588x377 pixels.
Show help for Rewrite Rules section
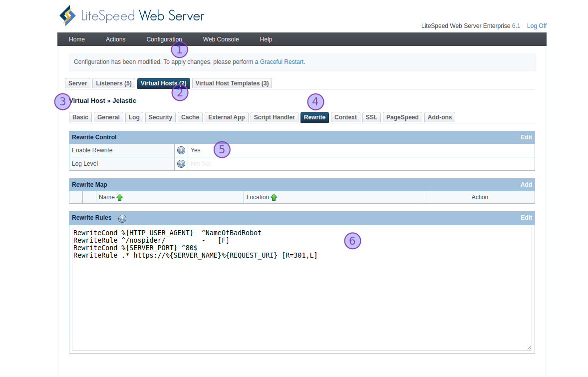coord(122,218)
